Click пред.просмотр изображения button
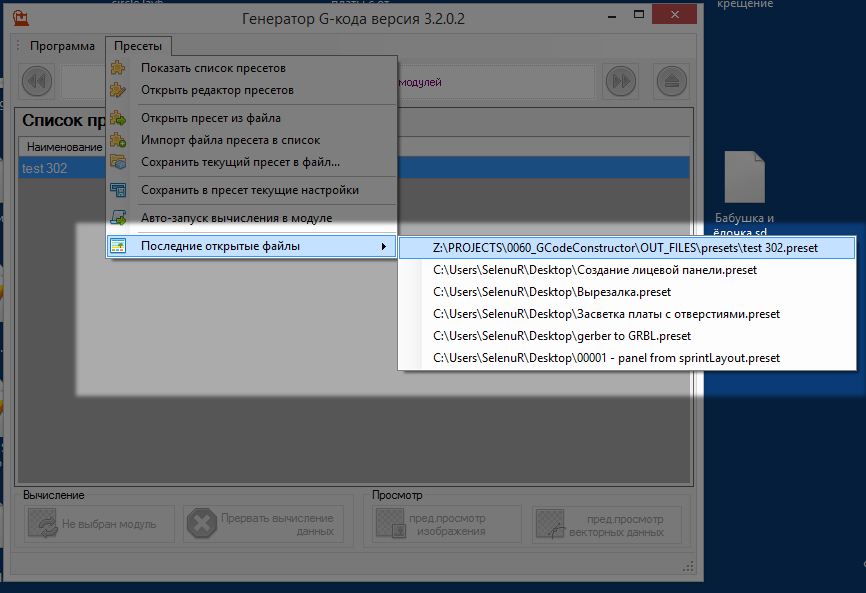The image size is (866, 593). (x=446, y=524)
